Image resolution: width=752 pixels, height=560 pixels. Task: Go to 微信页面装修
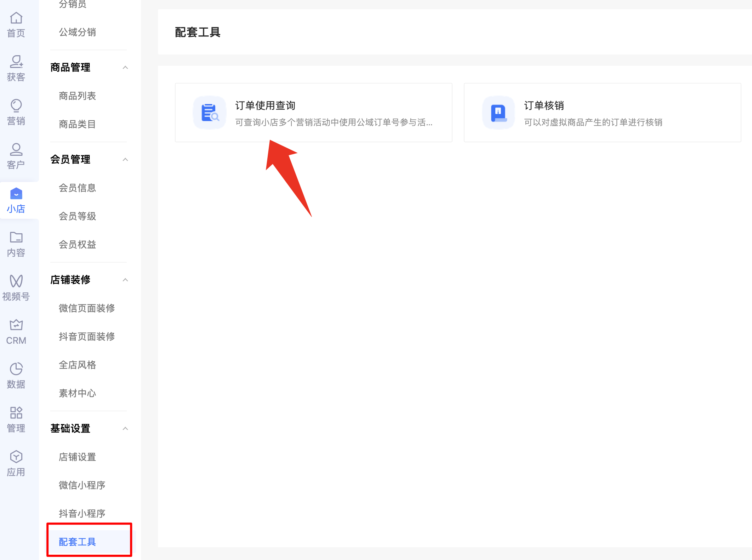pos(87,308)
